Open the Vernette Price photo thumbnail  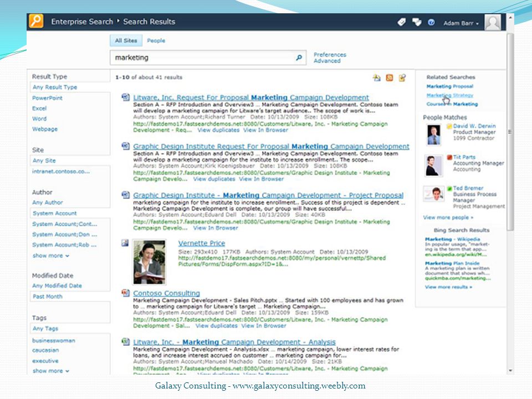pos(149,262)
